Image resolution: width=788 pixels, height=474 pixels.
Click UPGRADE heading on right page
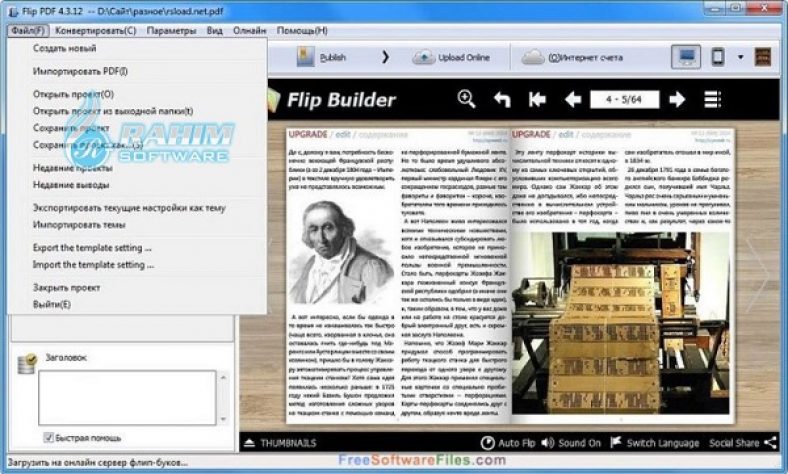click(532, 135)
